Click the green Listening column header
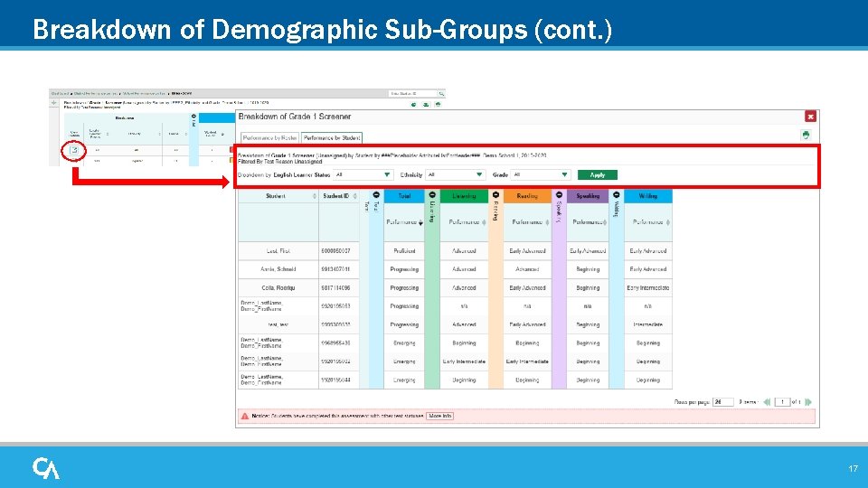868x488 pixels. (464, 196)
